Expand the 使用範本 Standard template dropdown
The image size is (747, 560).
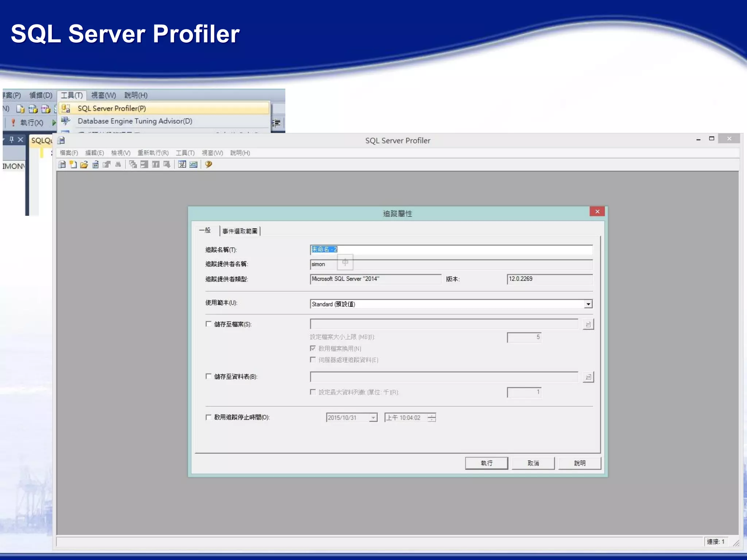pyautogui.click(x=588, y=304)
